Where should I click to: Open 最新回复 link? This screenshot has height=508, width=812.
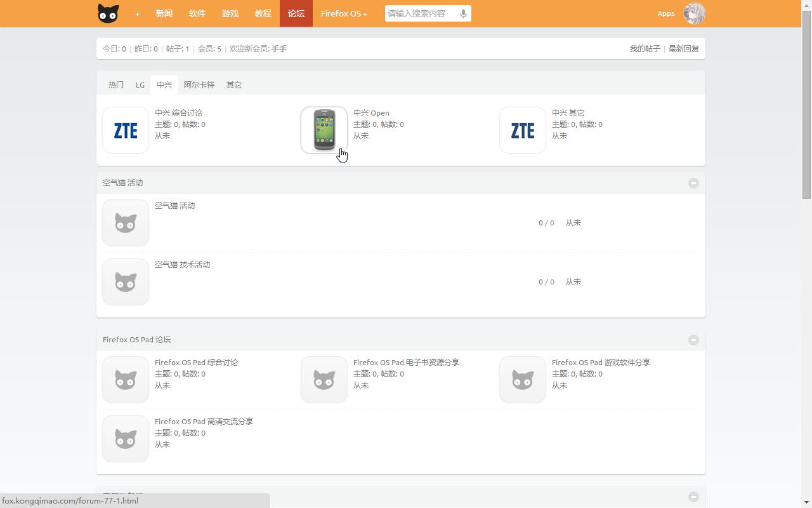pos(684,49)
